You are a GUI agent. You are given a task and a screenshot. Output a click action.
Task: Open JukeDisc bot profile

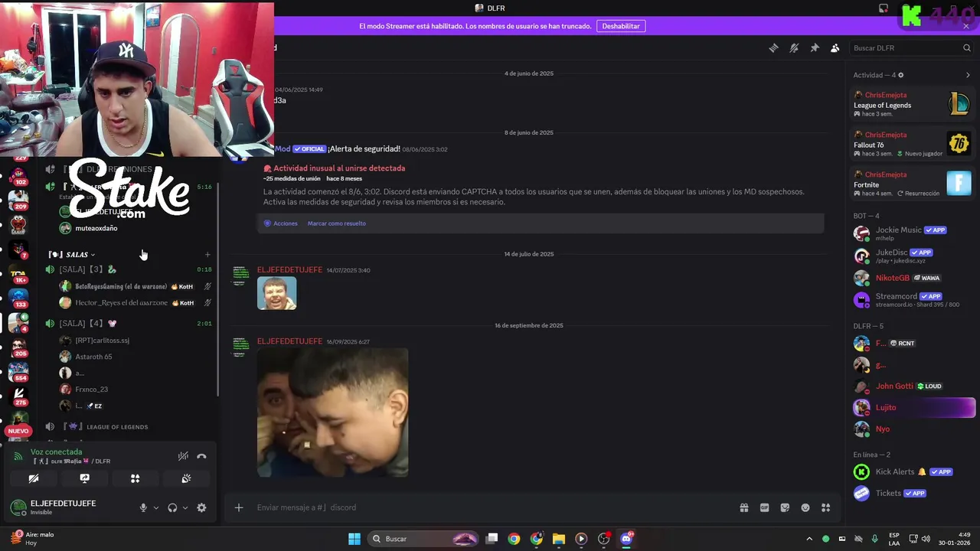[x=911, y=256]
